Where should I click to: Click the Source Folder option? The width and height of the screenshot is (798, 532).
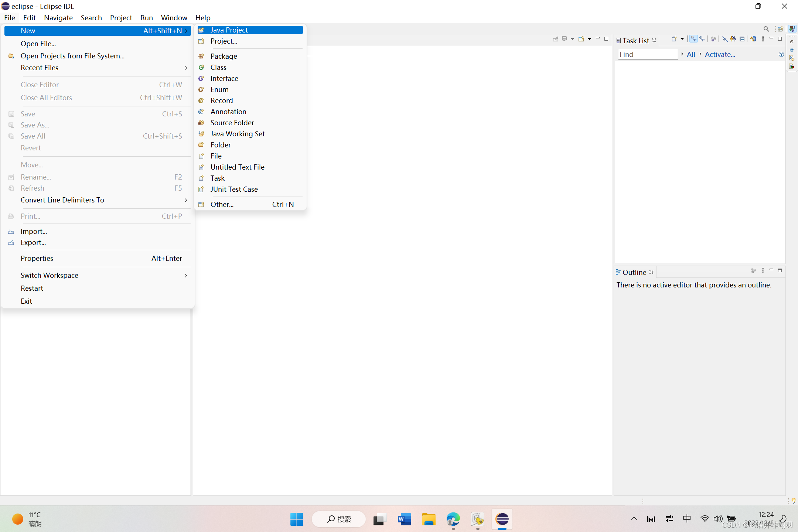pyautogui.click(x=232, y=122)
